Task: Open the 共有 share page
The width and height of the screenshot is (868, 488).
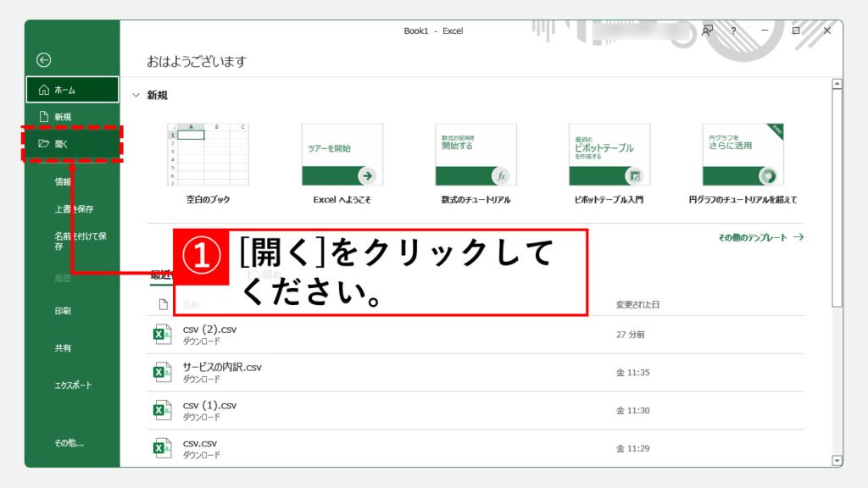Action: click(x=64, y=348)
